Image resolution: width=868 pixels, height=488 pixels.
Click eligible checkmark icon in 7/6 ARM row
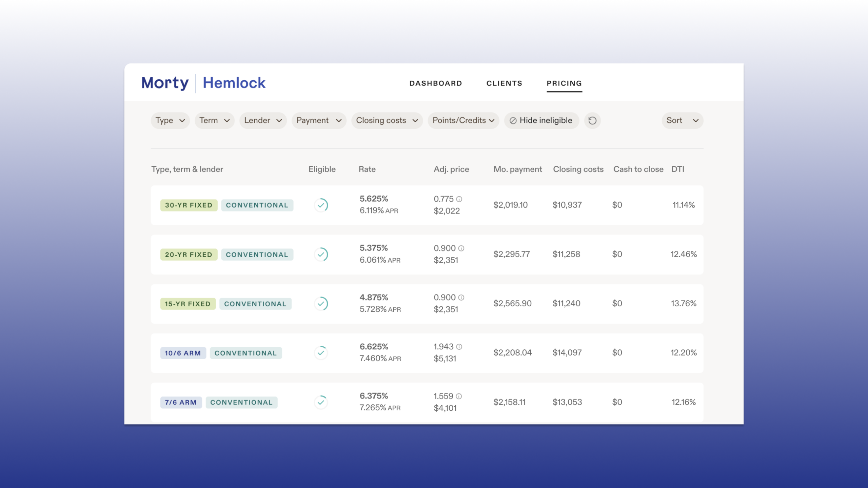click(321, 402)
